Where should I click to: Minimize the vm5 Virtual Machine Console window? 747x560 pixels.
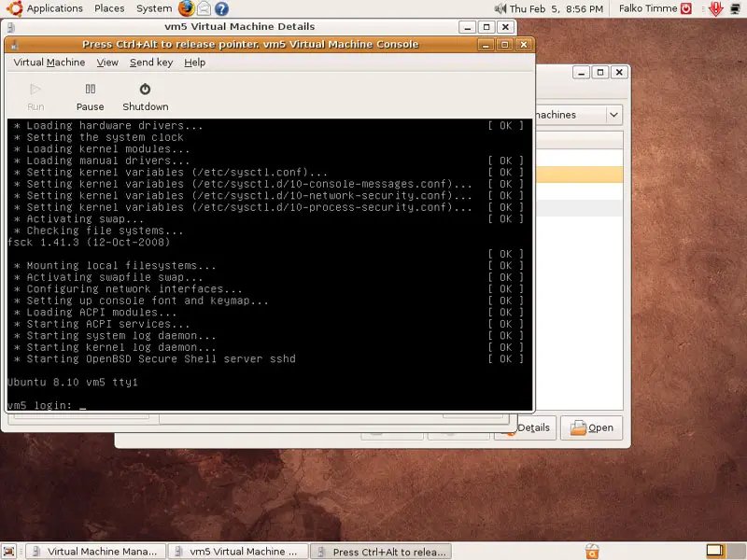[x=486, y=45]
